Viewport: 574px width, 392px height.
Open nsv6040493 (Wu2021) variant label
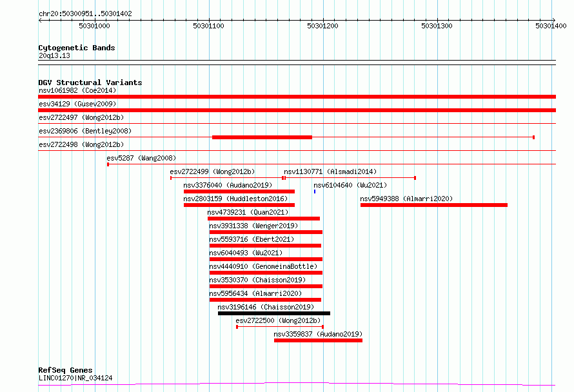tap(246, 253)
